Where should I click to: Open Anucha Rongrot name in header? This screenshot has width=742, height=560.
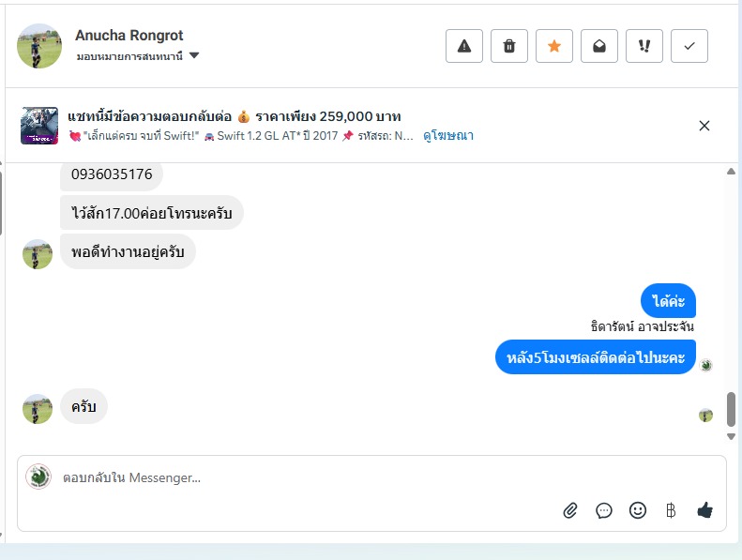129,35
